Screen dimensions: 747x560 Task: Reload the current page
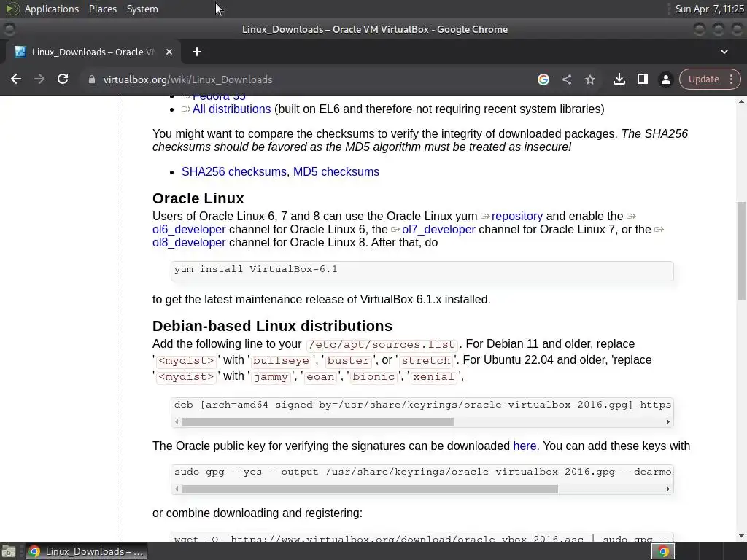[63, 79]
